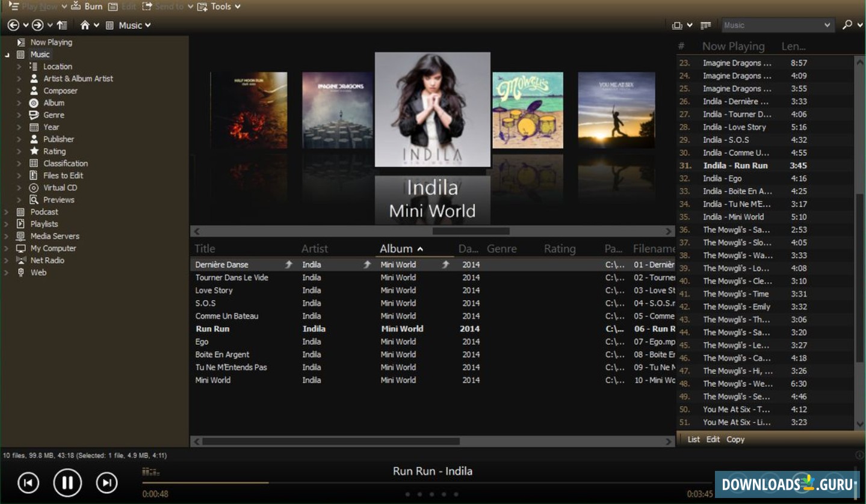Click the Burn toolbar button

click(87, 6)
